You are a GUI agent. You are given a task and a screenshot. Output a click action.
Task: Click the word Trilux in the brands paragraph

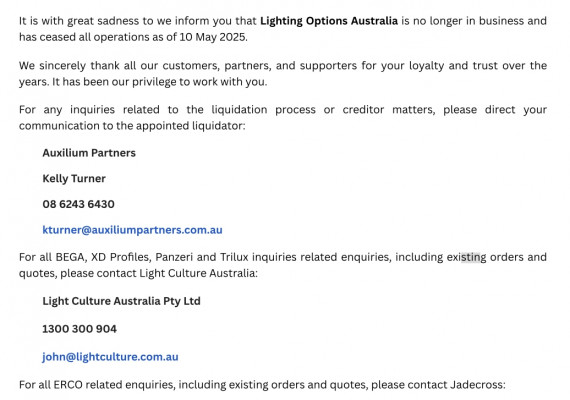(x=234, y=257)
